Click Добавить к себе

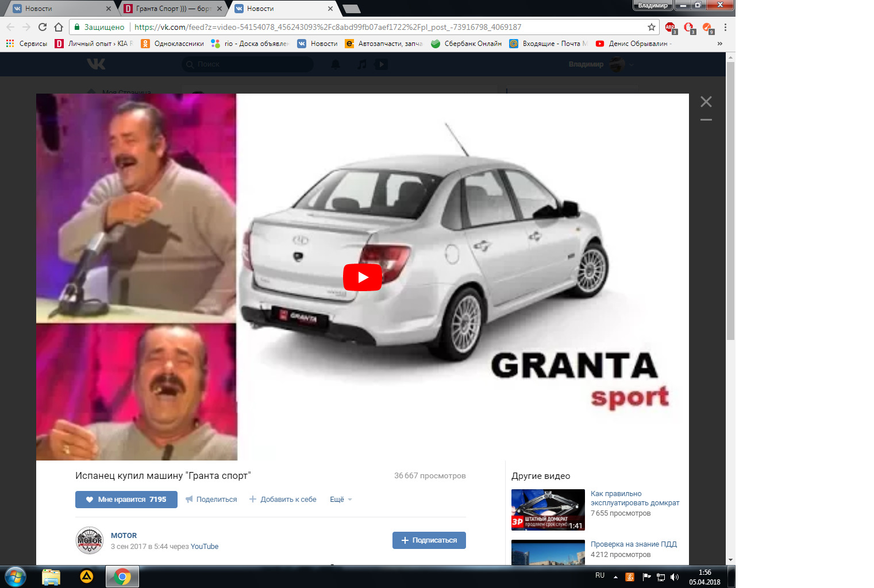(x=283, y=500)
